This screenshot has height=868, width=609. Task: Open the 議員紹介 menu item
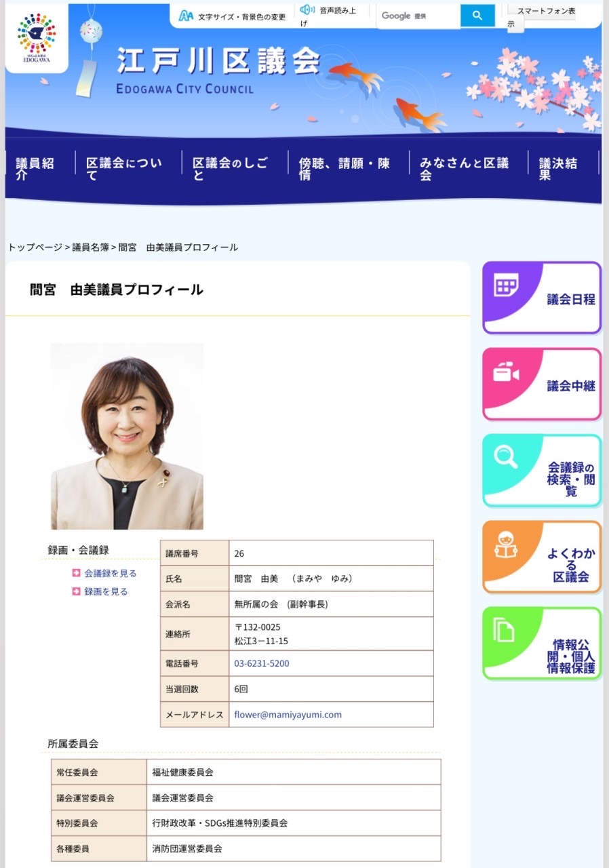[35, 169]
